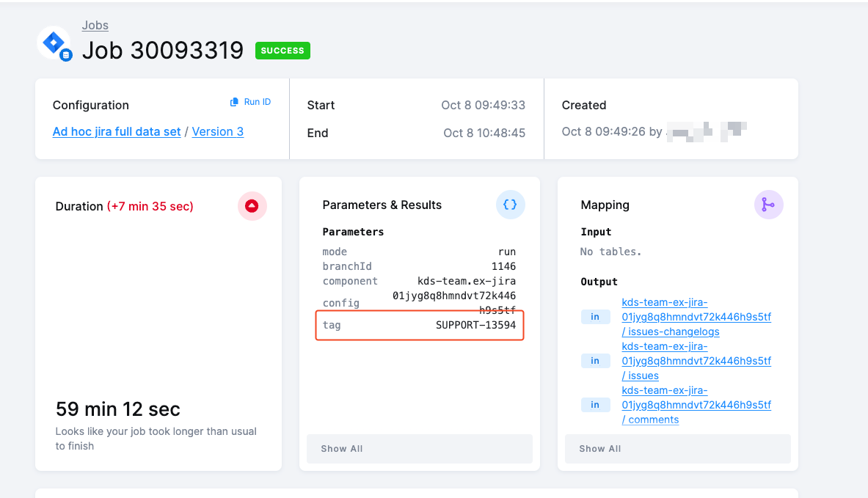This screenshot has width=868, height=498.
Task: Click the copy Run ID icon
Action: click(234, 102)
